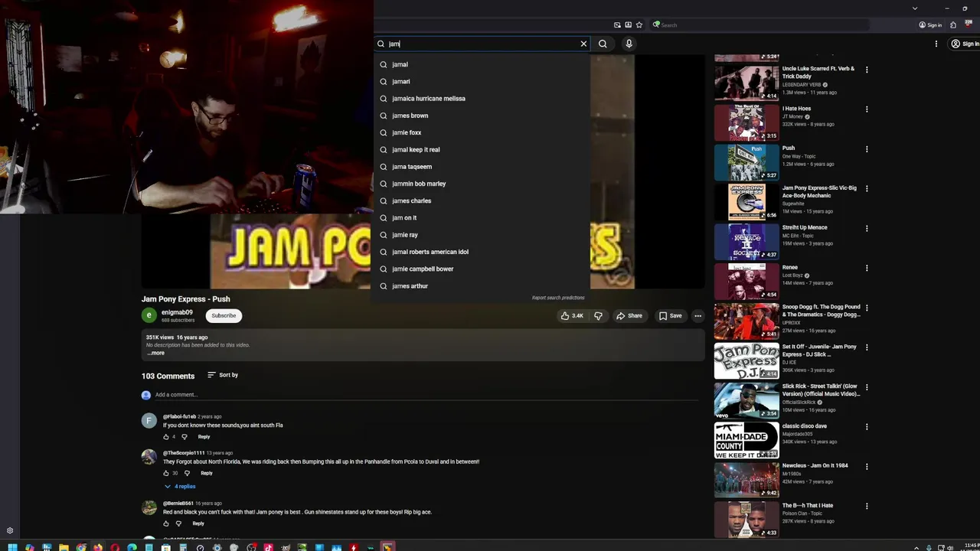Click the YouTube search magnifier button

click(603, 44)
